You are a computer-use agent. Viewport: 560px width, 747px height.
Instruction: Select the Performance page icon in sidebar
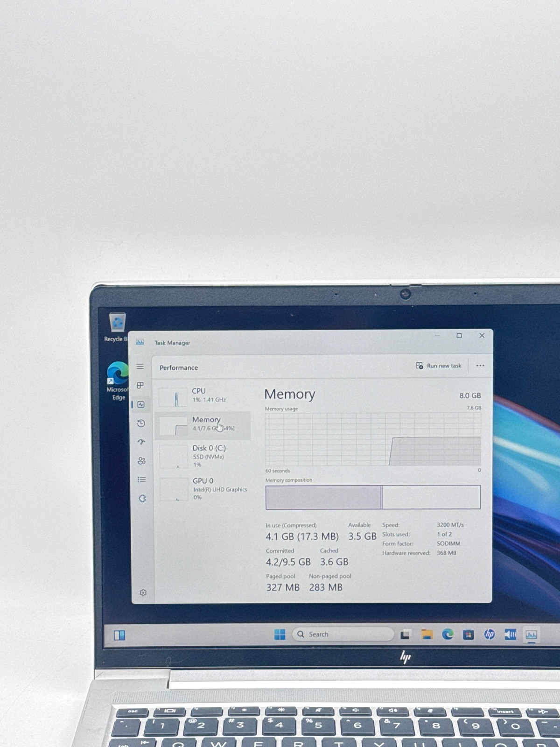[141, 404]
